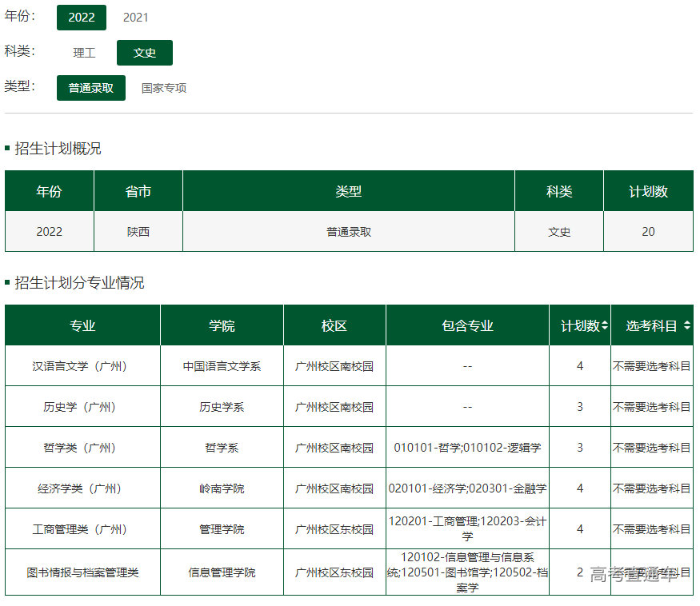Select the 陕西 province cell in overview table
The height and width of the screenshot is (606, 700).
click(x=138, y=230)
